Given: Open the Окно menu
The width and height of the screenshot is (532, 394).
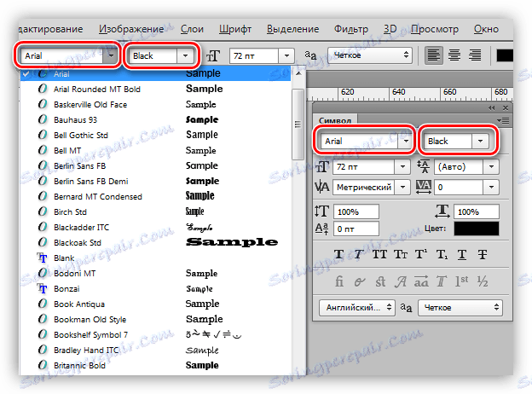Looking at the screenshot, I should click(x=486, y=29).
